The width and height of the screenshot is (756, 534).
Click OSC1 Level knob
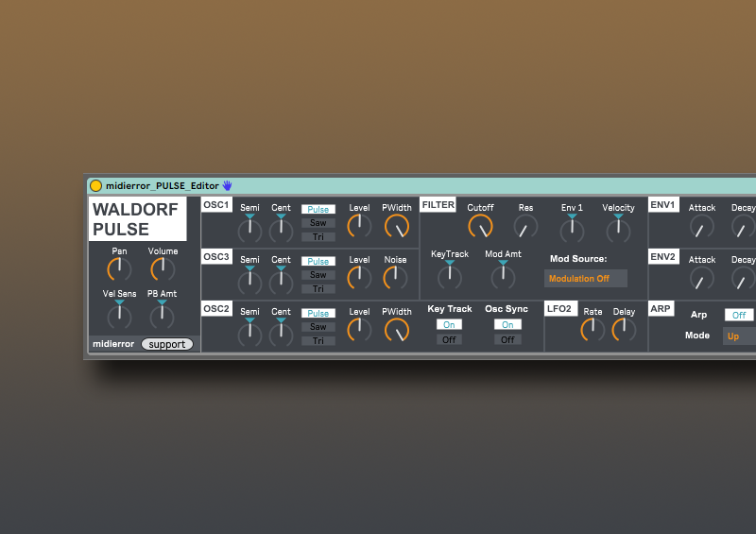pos(359,226)
